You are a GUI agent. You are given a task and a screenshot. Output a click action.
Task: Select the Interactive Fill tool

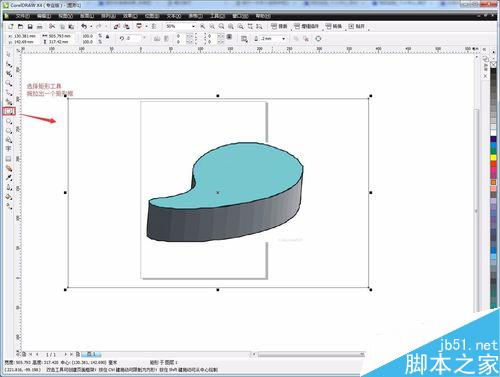(9, 206)
